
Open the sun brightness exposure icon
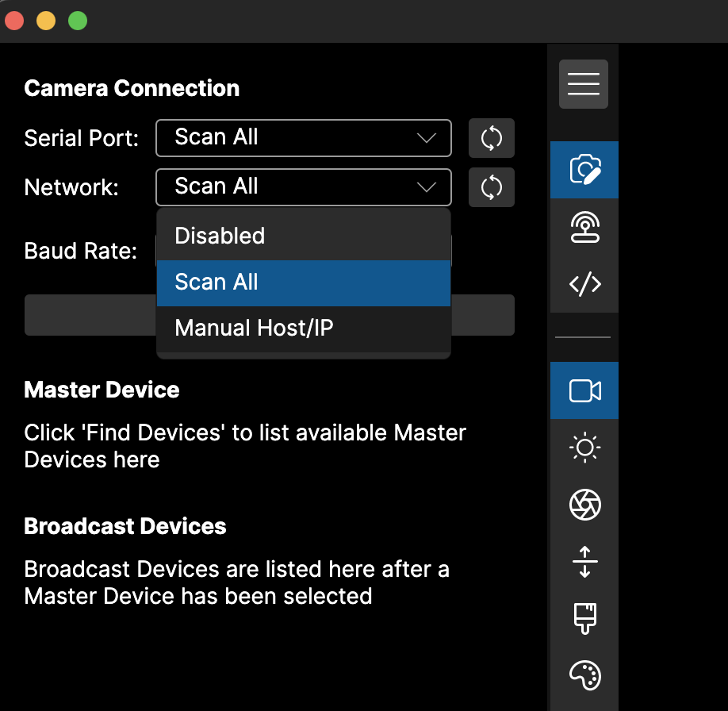pyautogui.click(x=584, y=448)
